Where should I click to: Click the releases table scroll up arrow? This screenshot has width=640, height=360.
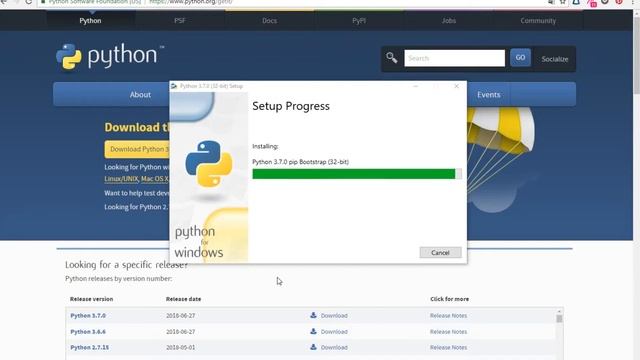point(559,311)
